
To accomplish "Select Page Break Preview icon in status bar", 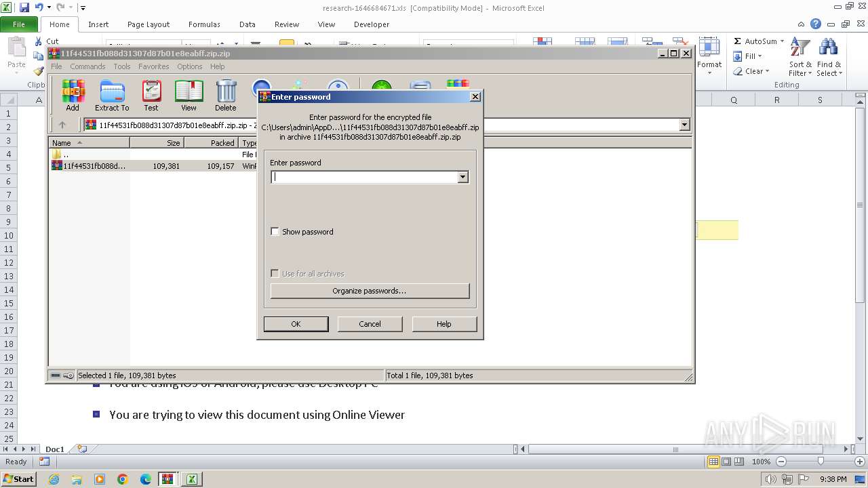I will [x=739, y=462].
